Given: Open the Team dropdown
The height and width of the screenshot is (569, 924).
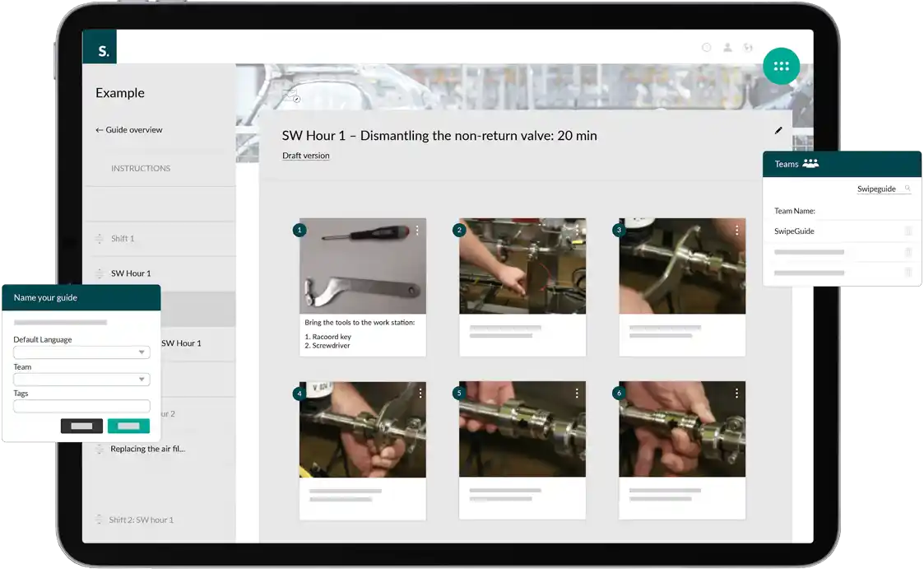Looking at the screenshot, I should point(82,379).
